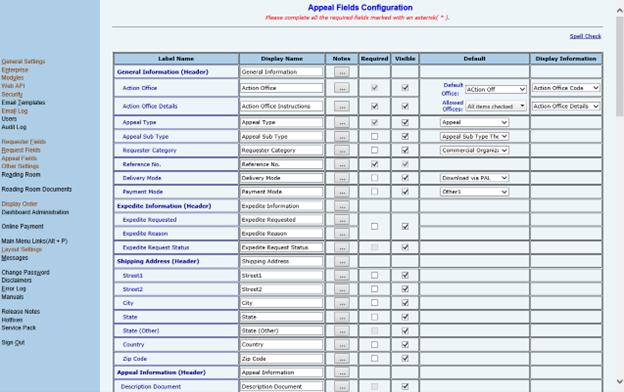Click the vertical scrollbar thumb
Viewport: 624px width, 392px height.
coord(620,66)
